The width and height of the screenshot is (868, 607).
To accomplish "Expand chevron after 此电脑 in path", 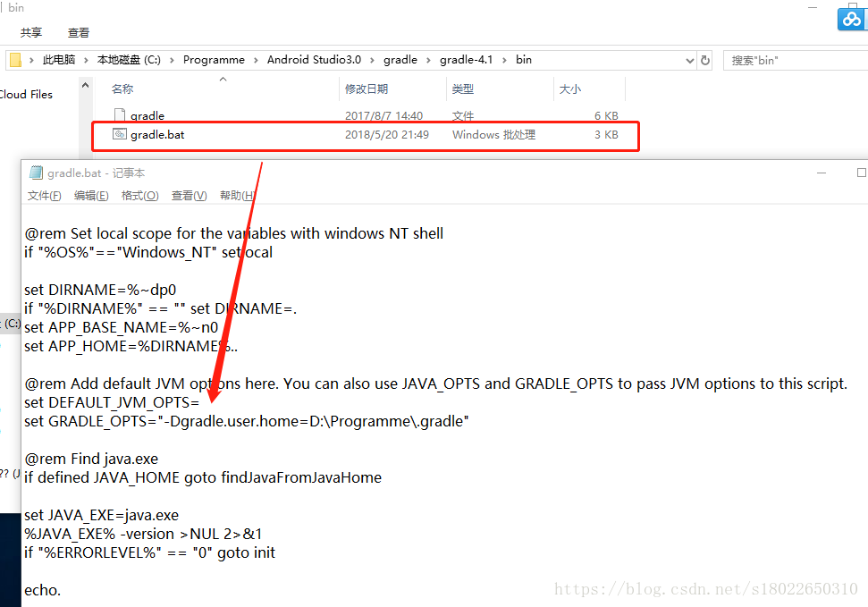I will [x=86, y=61].
